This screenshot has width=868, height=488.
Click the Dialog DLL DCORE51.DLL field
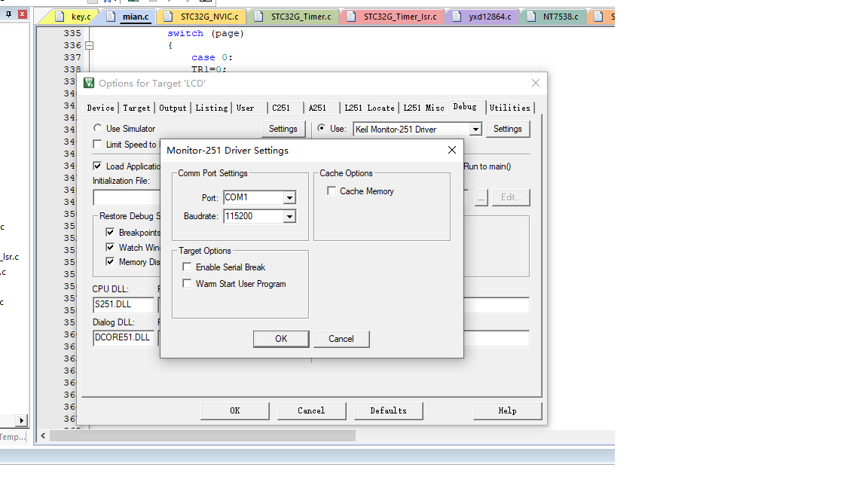124,337
